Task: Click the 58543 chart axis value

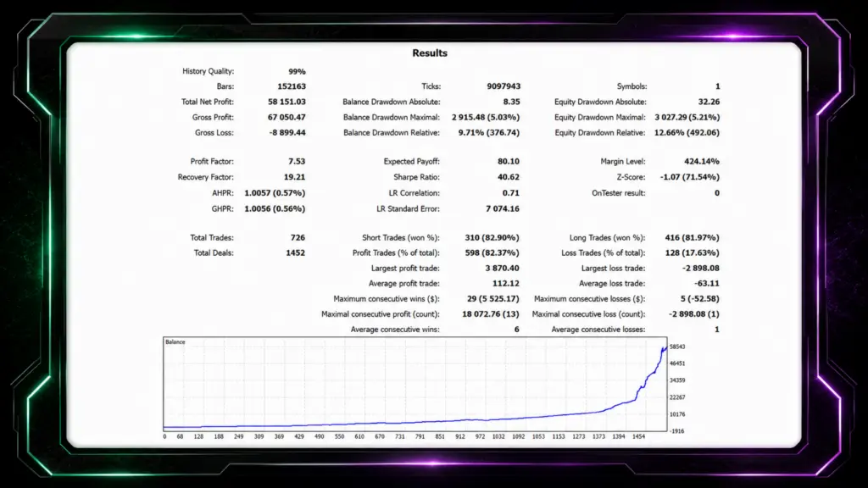Action: click(x=677, y=347)
